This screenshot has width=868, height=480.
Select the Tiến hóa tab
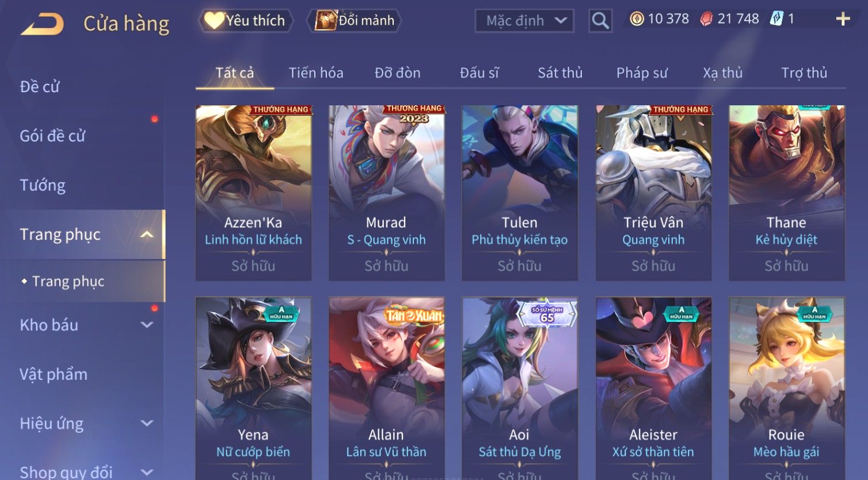click(x=316, y=73)
